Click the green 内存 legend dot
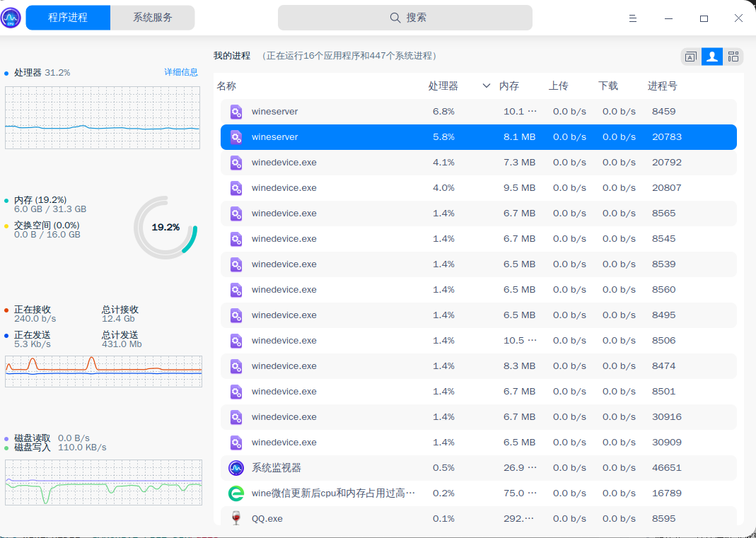Image resolution: width=756 pixels, height=538 pixels. click(x=8, y=201)
